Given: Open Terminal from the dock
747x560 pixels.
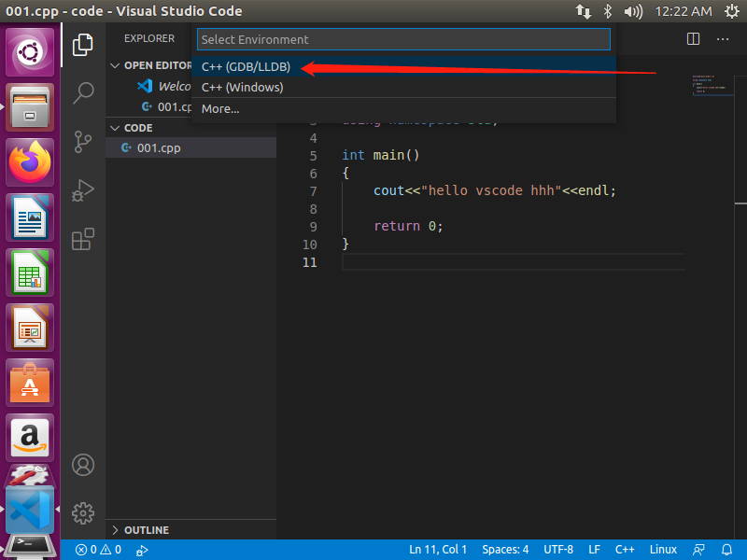Looking at the screenshot, I should coord(30,548).
